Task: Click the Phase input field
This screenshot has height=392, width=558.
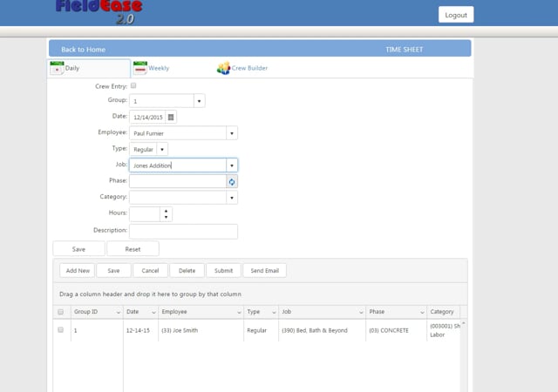Action: pyautogui.click(x=178, y=181)
